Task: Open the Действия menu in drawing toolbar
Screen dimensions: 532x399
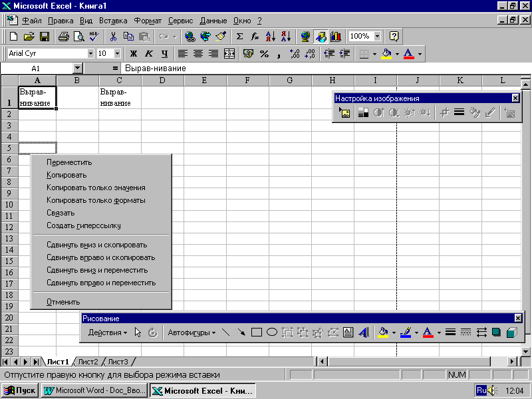Action: [108, 332]
